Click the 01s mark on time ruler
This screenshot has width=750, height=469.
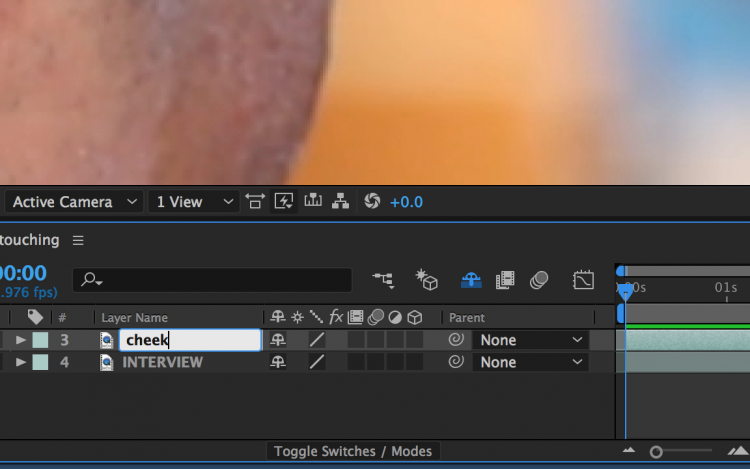pyautogui.click(x=726, y=288)
